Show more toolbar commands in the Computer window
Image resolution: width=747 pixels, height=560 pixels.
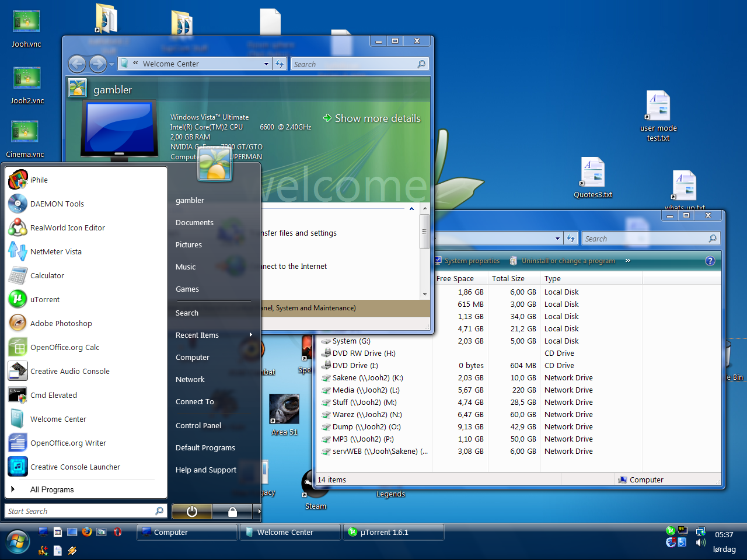click(x=628, y=261)
